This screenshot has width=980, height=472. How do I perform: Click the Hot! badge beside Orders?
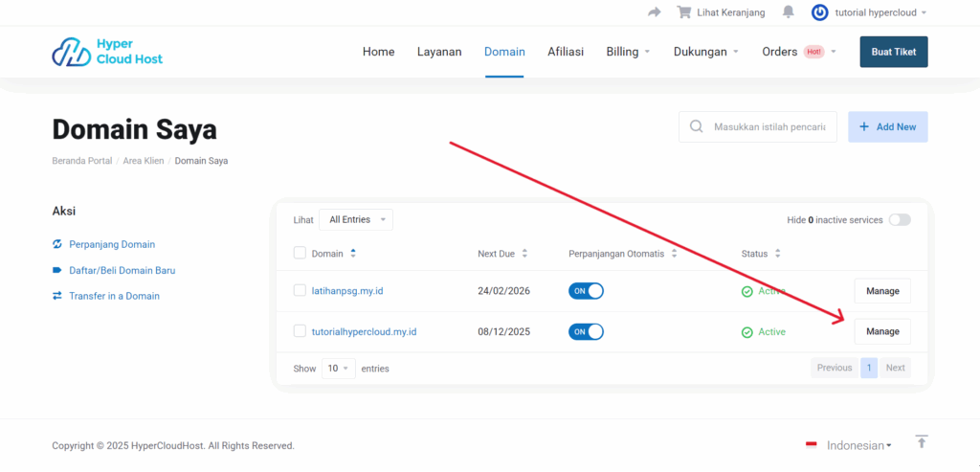[813, 52]
